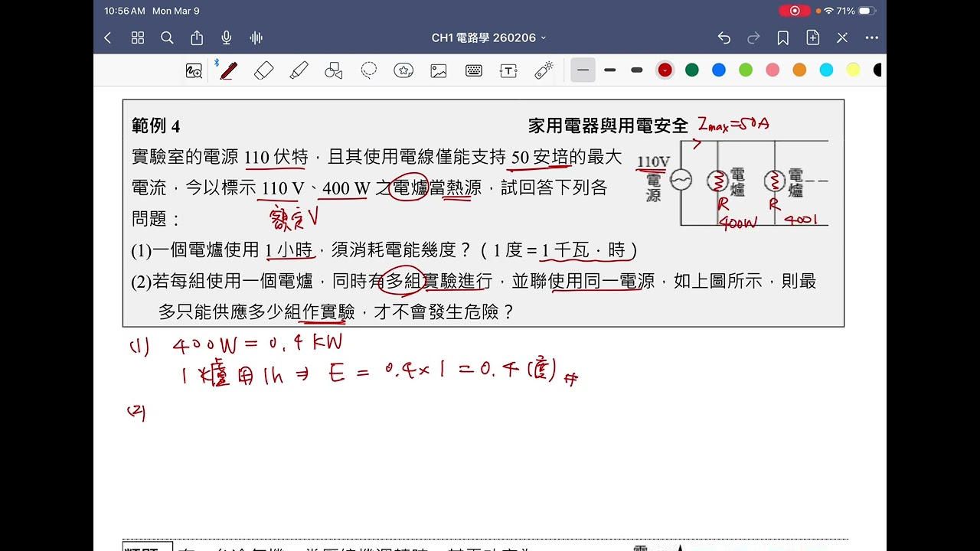Choose the thinnest stroke width
The image size is (980, 551).
pyautogui.click(x=583, y=70)
